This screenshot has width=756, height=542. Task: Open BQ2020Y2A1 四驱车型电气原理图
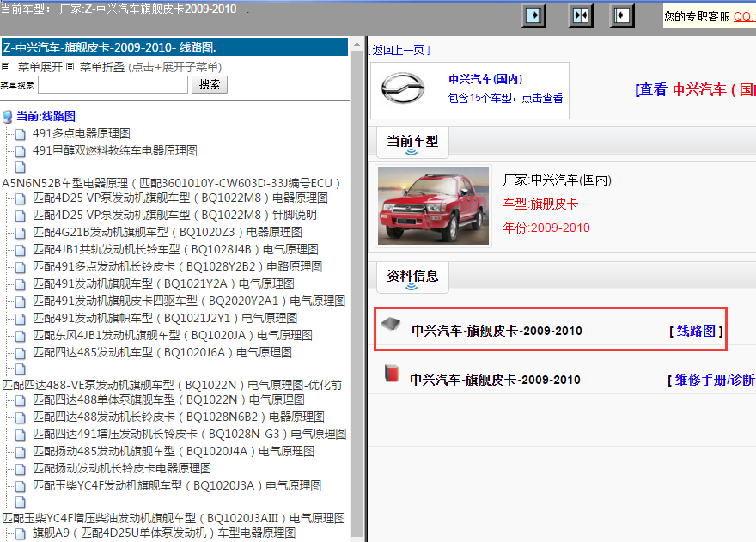[189, 301]
